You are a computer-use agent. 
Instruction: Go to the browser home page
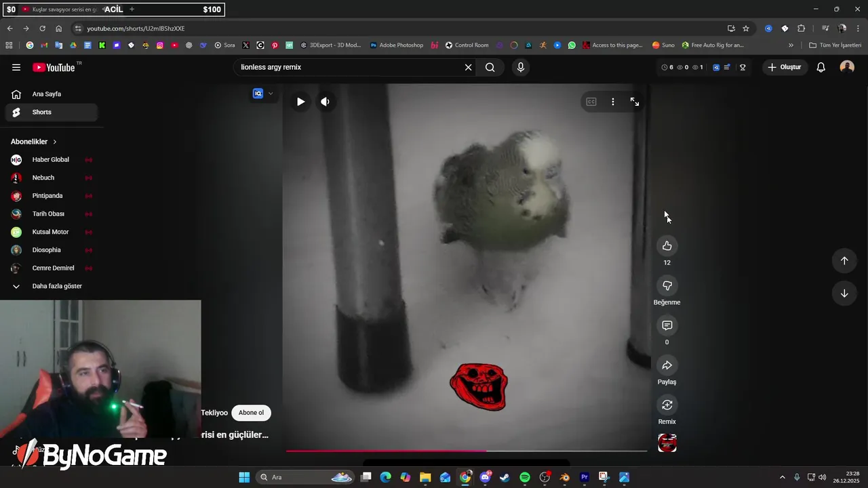point(58,28)
